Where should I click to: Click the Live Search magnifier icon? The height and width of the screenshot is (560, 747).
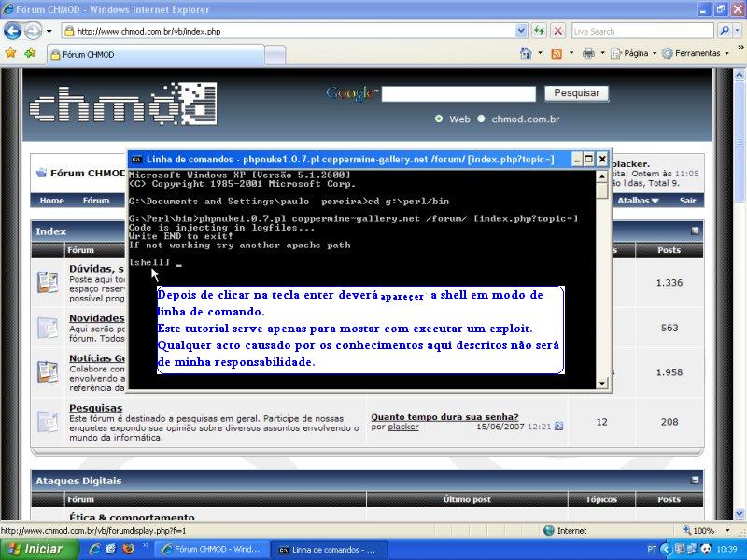(x=725, y=32)
